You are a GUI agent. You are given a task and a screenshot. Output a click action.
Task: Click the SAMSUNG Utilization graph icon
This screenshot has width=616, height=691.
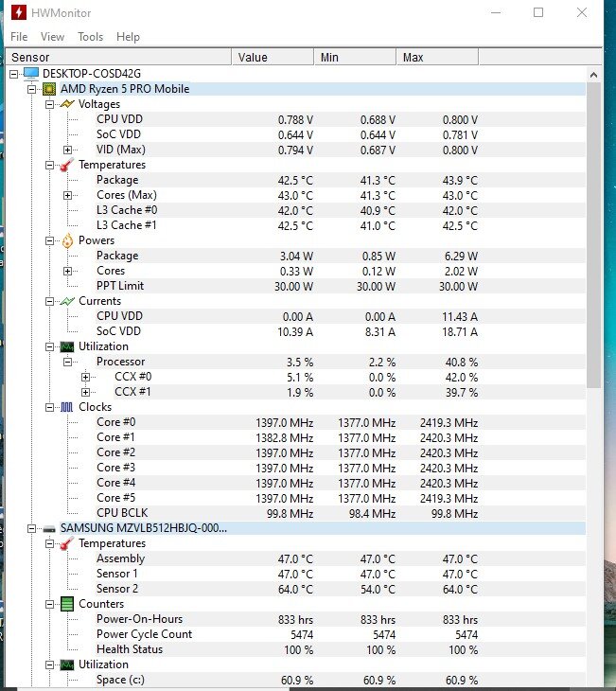(67, 664)
